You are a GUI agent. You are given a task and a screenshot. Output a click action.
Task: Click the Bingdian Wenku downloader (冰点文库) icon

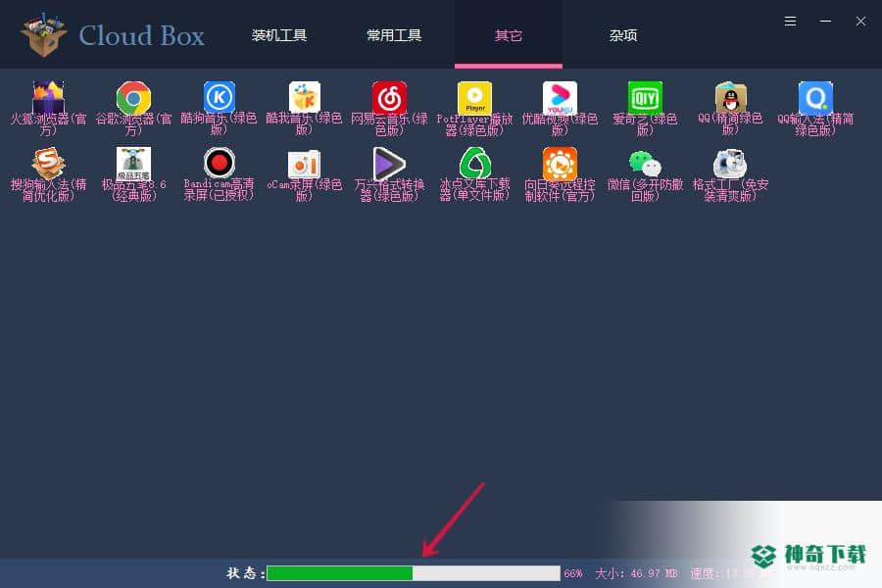coord(474,164)
